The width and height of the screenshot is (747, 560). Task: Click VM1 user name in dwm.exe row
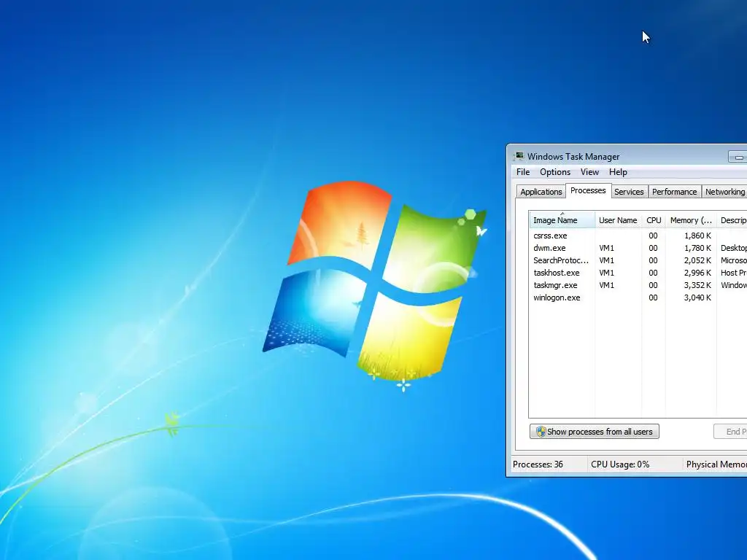coord(606,248)
